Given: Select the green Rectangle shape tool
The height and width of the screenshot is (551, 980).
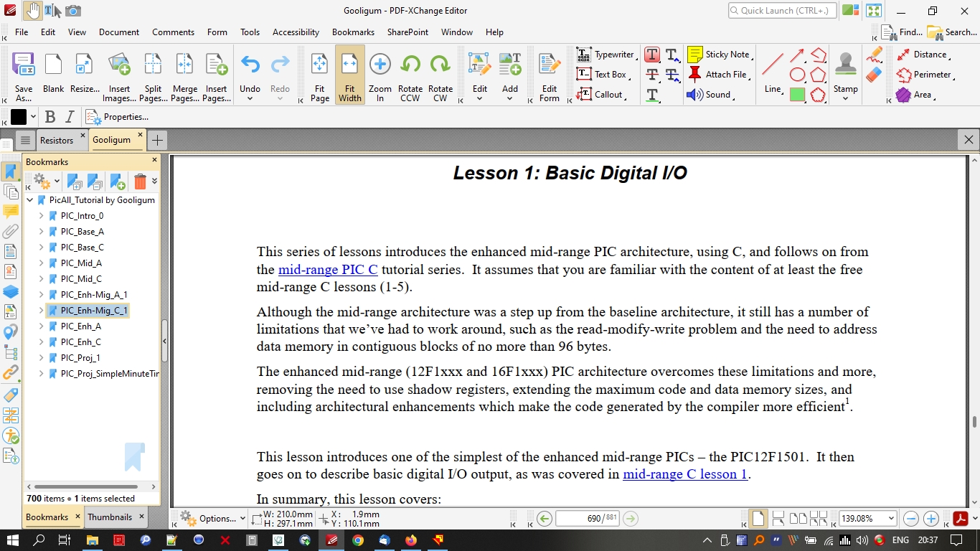Looking at the screenshot, I should [797, 95].
